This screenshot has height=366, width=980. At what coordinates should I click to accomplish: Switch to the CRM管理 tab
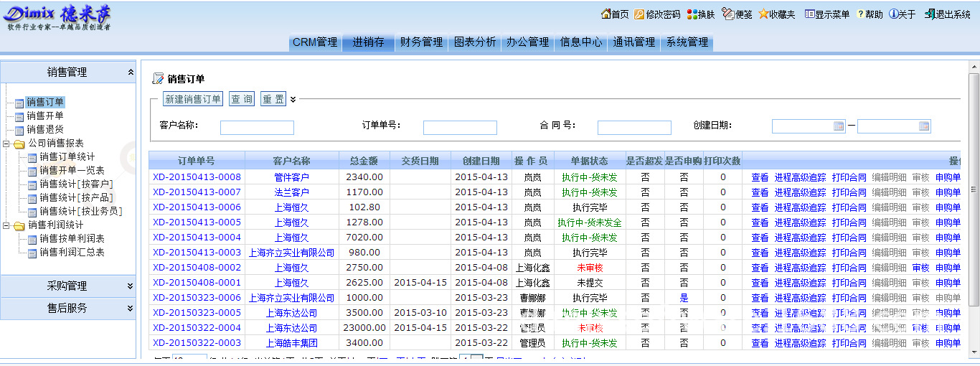pos(314,42)
